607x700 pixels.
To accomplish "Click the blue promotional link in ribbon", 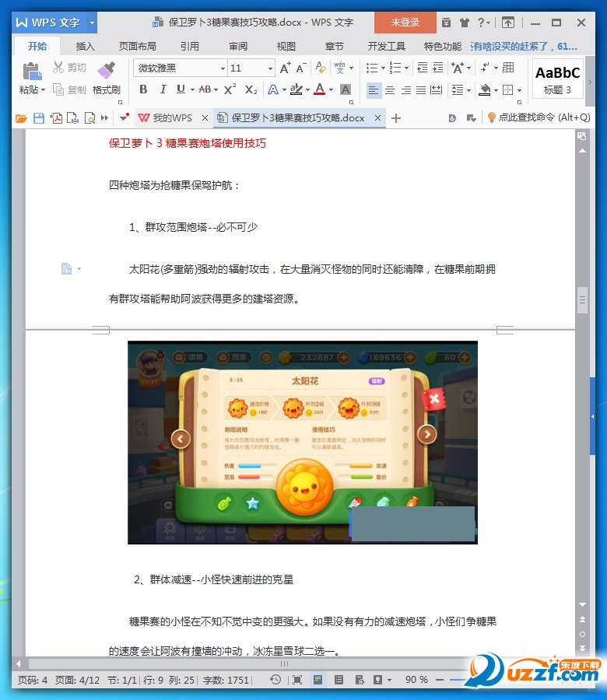I will pyautogui.click(x=524, y=47).
